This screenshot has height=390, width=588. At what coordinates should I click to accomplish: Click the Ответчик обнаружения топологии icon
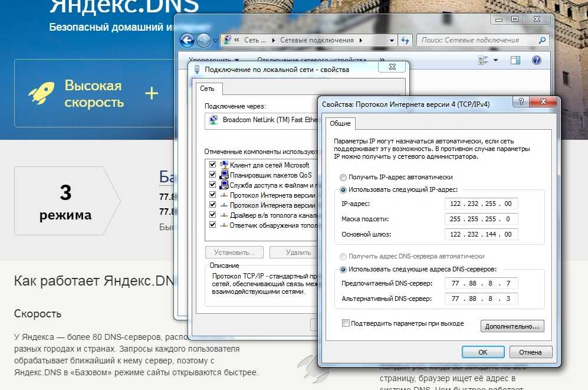point(224,225)
